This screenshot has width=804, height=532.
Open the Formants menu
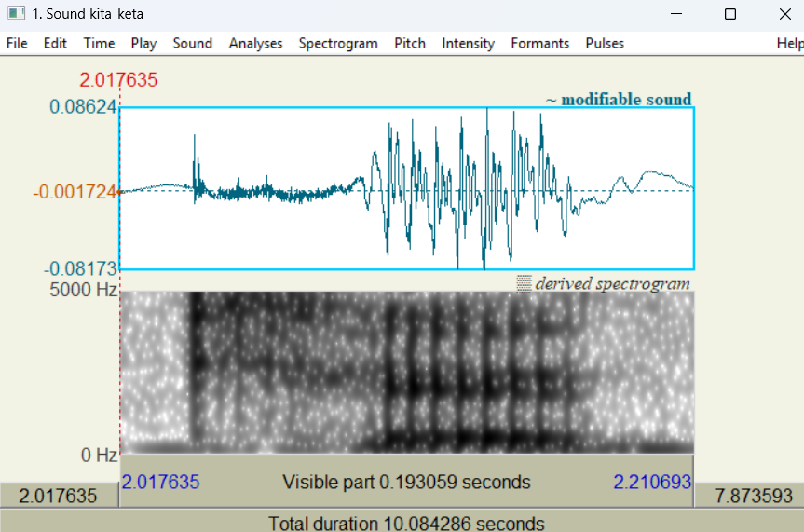(x=540, y=44)
